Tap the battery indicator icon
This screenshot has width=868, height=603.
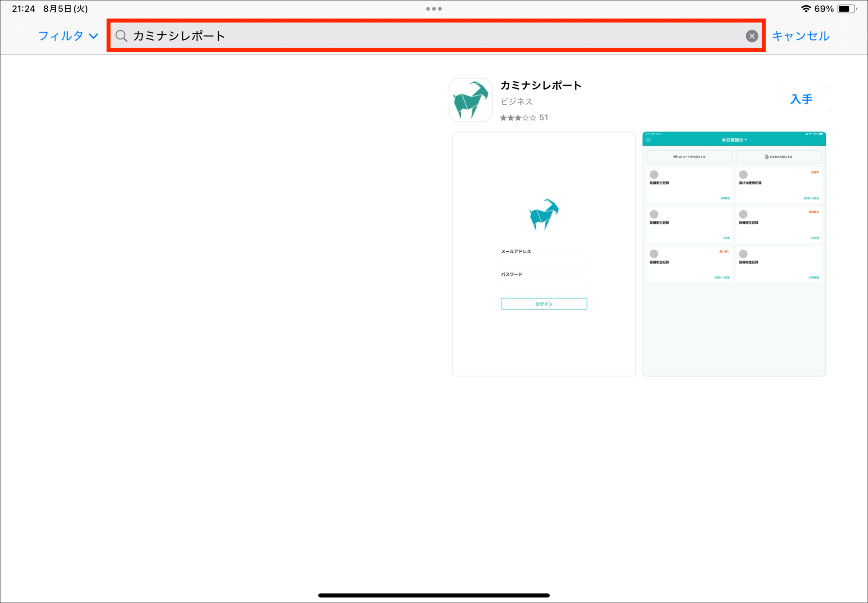click(x=846, y=8)
